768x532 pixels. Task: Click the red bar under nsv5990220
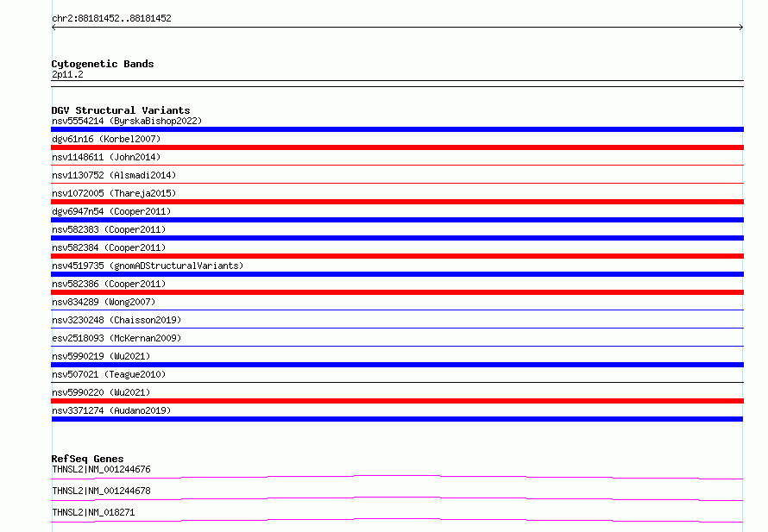pyautogui.click(x=397, y=401)
